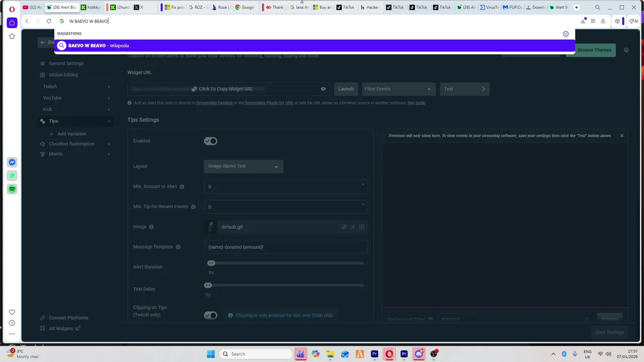Viewport: 644px width, 362px height.
Task: Open Discord from the taskbar
Action: [x=419, y=354]
